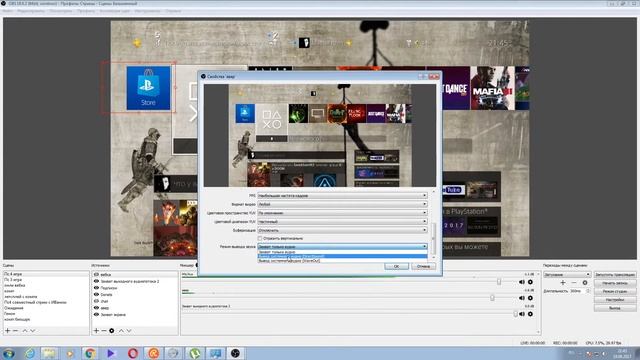The height and width of the screenshot is (360, 640).
Task: Open the Opera browser from the taskbar
Action: 132,353
